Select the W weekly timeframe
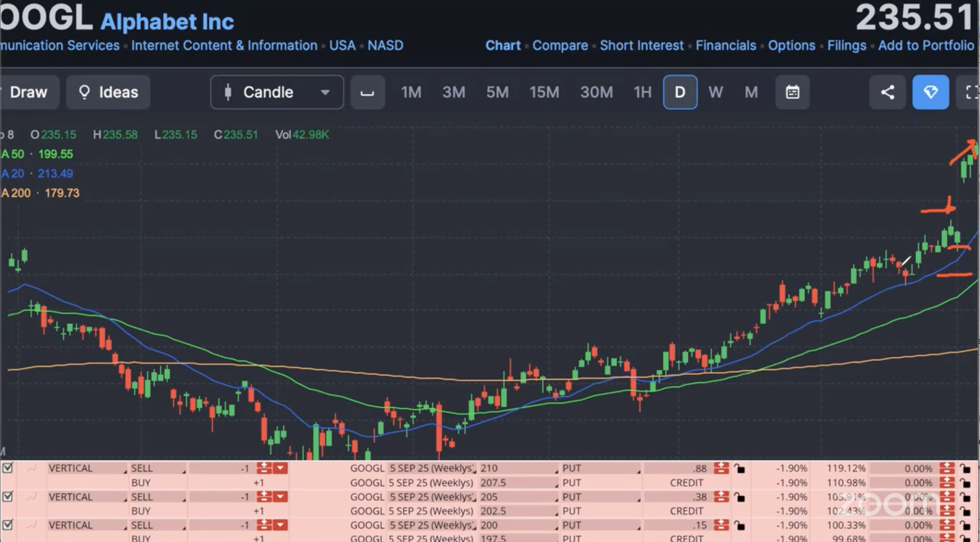The width and height of the screenshot is (980, 542). click(716, 92)
